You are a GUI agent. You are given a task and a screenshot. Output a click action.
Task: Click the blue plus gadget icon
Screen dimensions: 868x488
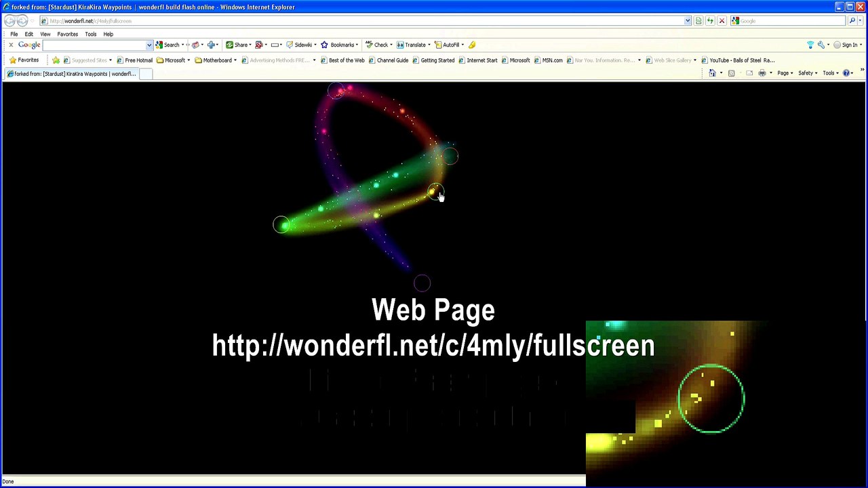coord(211,45)
